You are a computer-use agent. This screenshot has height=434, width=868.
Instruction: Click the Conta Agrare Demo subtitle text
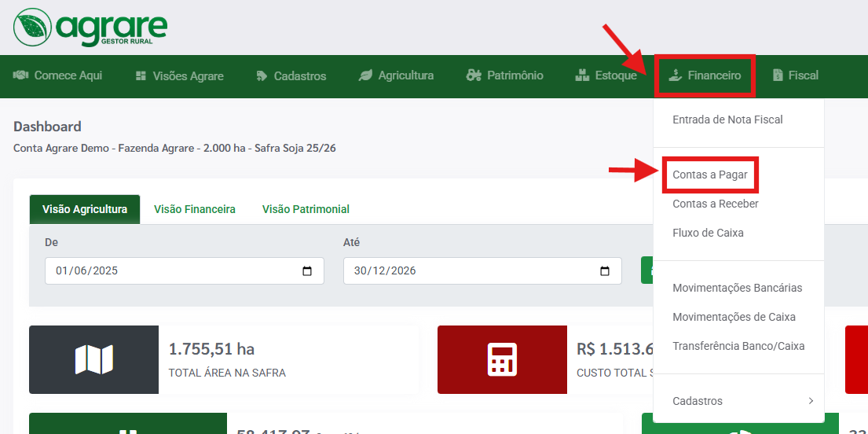174,149
